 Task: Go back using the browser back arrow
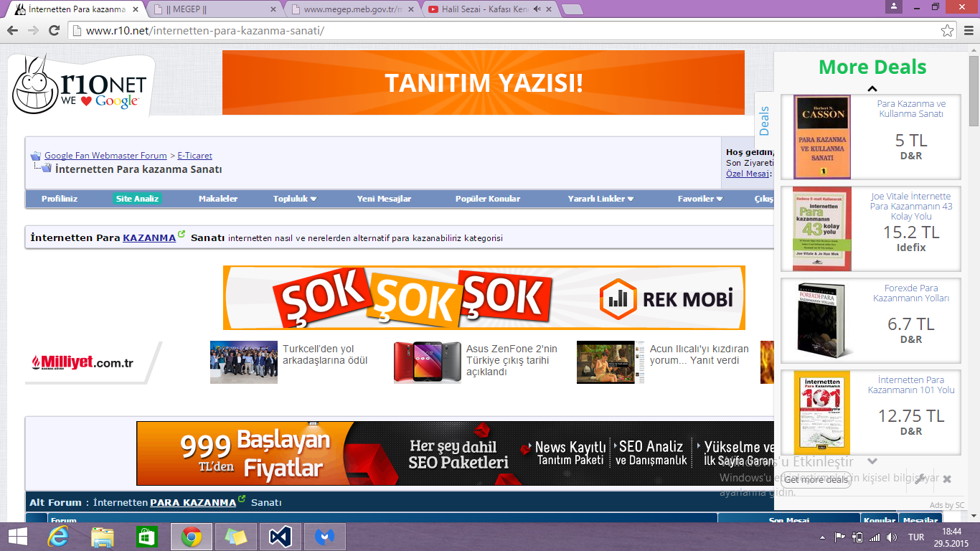[13, 31]
